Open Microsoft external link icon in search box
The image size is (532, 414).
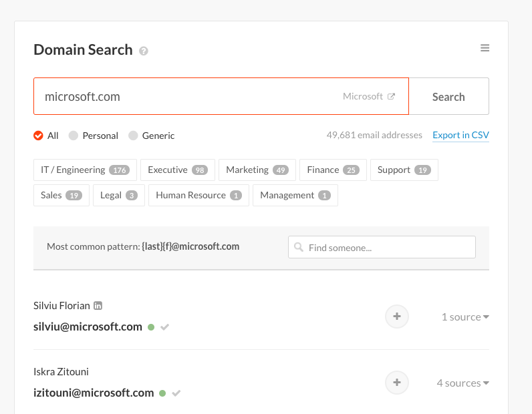point(391,96)
